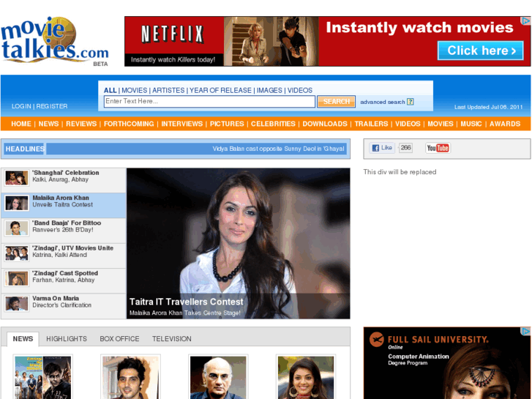Viewport: 532px width, 399px height.
Task: Select the MOVIES search filter
Action: tap(135, 90)
